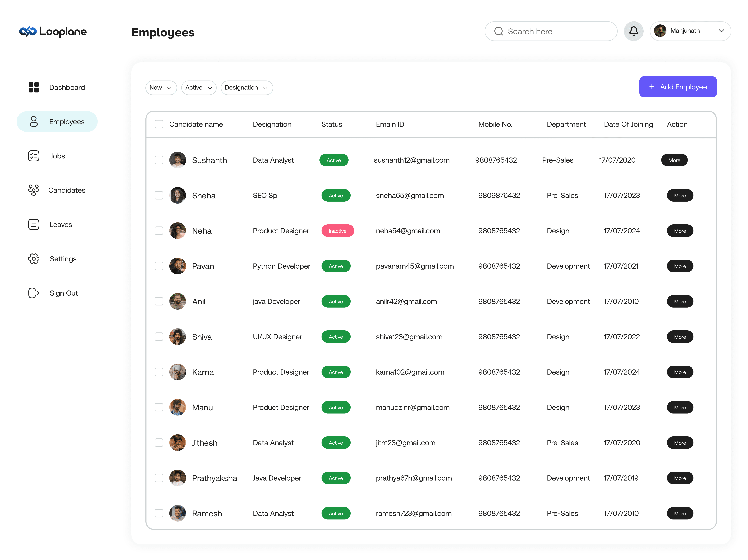748x560 pixels.
Task: Click the Settings gear icon
Action: [x=34, y=259]
